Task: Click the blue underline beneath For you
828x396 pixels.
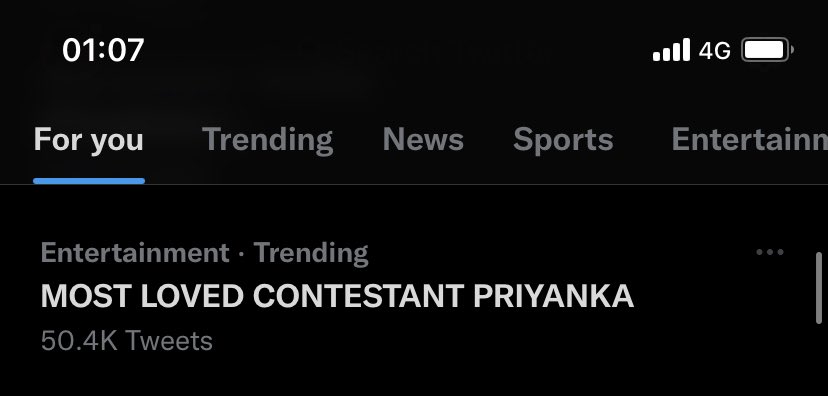Action: click(x=89, y=181)
